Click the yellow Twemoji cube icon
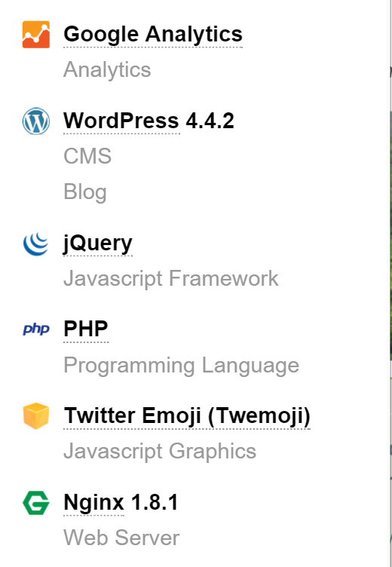The image size is (392, 567). (35, 416)
